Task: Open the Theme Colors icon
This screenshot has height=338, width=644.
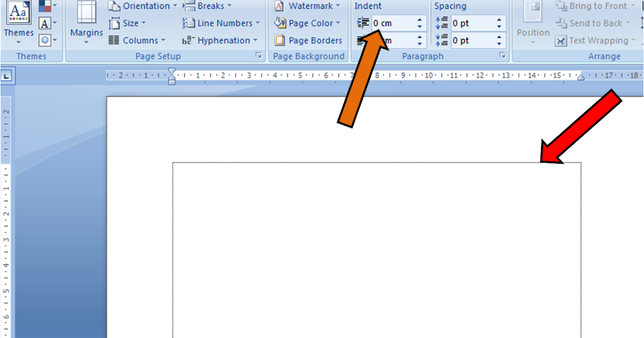Action: point(45,7)
